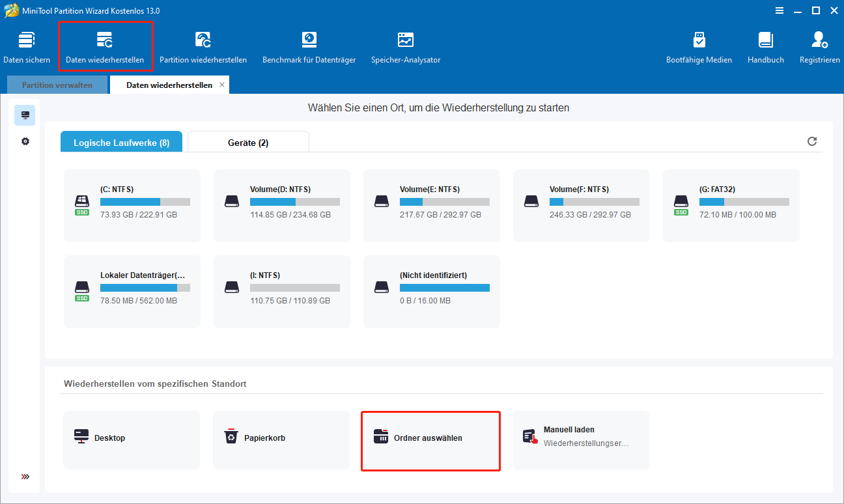Launch Partition wiederherstellen from toolbar

[203, 47]
